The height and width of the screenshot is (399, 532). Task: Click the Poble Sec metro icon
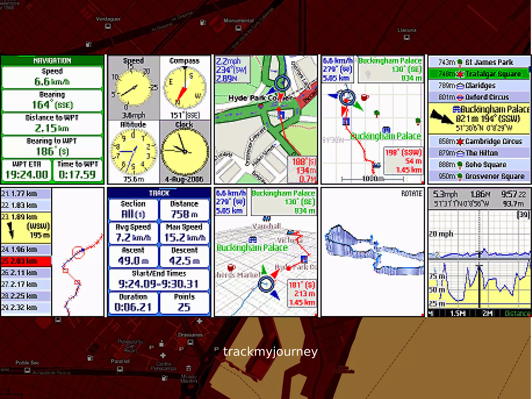click(x=27, y=370)
